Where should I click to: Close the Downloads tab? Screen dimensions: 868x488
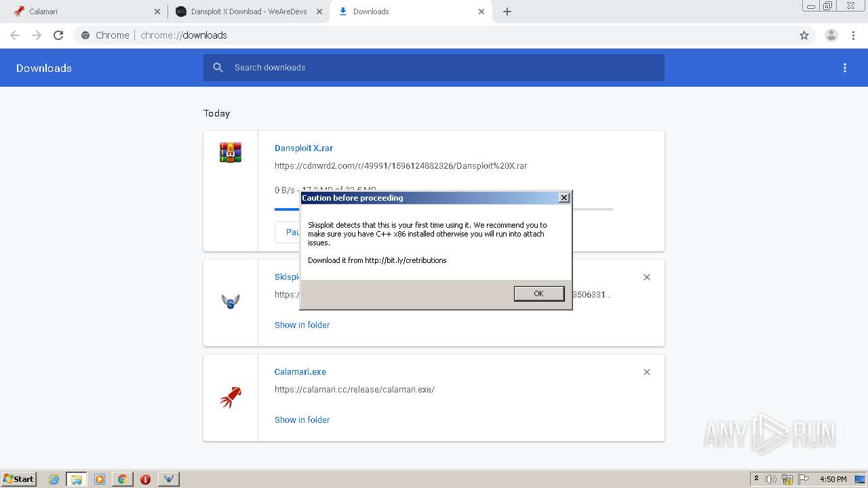481,12
